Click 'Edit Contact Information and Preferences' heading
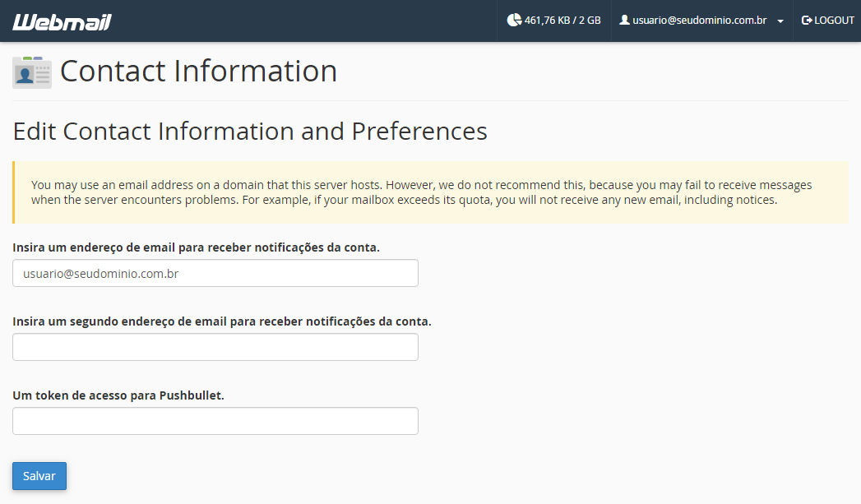The height and width of the screenshot is (504, 861). click(x=250, y=132)
